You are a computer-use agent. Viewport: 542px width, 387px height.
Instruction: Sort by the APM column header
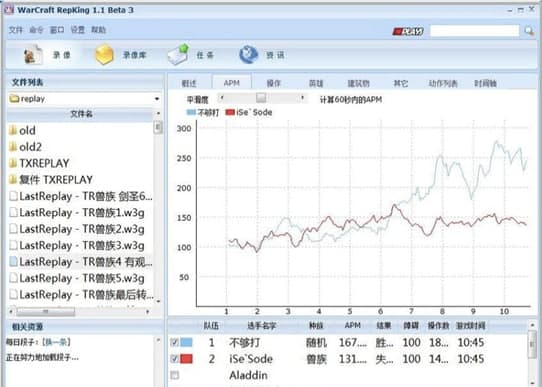coord(353,325)
